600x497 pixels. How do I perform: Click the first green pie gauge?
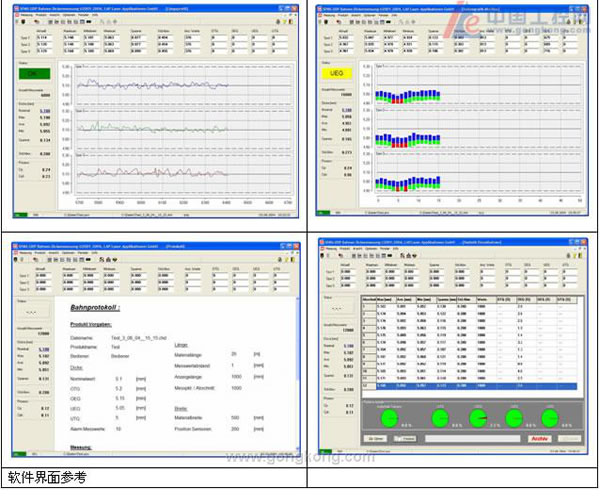(390, 419)
